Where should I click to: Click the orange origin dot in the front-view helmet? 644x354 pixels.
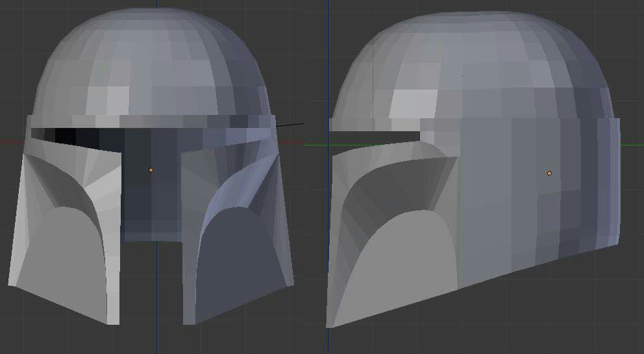pos(151,170)
